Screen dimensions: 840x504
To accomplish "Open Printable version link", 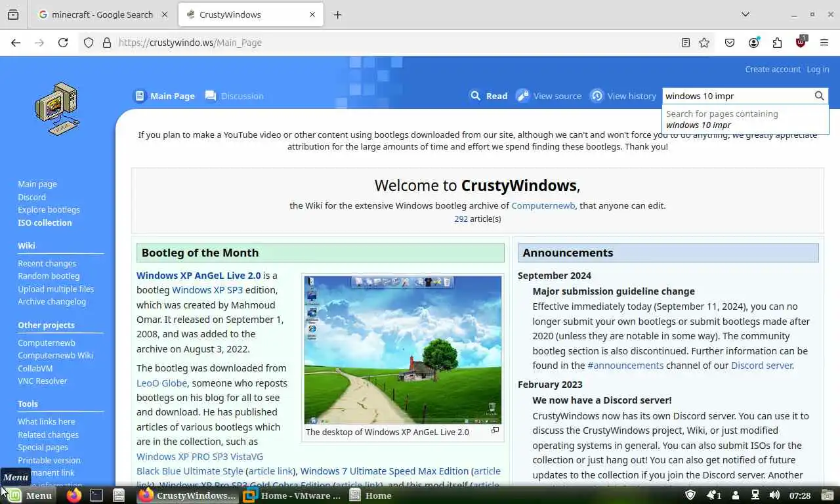I will (x=49, y=460).
